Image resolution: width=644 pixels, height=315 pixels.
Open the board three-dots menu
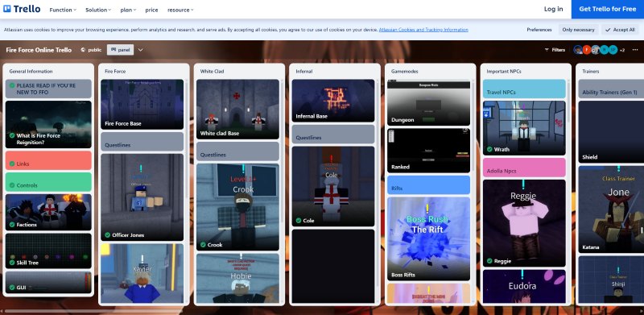(635, 50)
